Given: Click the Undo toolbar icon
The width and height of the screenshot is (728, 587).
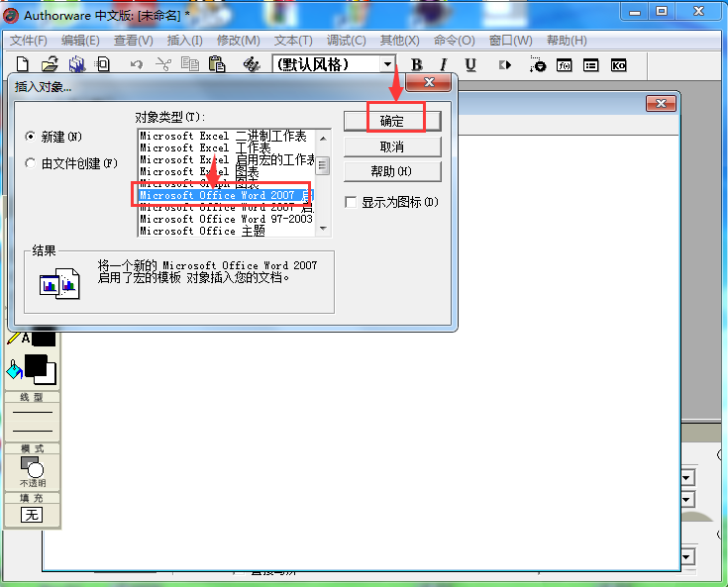Looking at the screenshot, I should click(136, 64).
